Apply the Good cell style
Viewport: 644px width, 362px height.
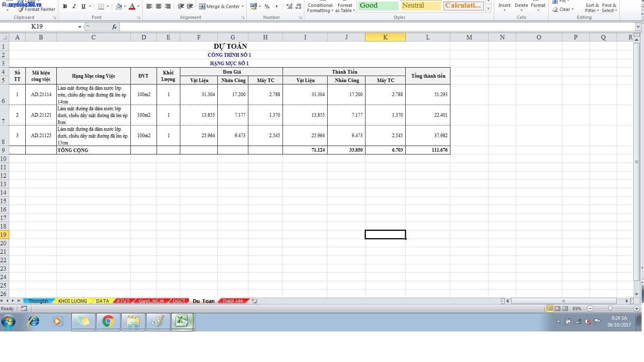click(x=378, y=6)
